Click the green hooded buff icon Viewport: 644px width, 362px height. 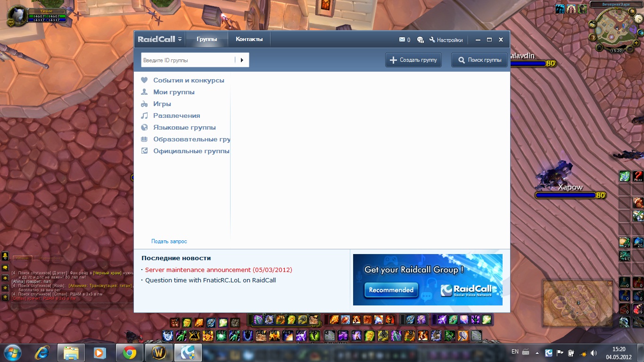tap(582, 9)
